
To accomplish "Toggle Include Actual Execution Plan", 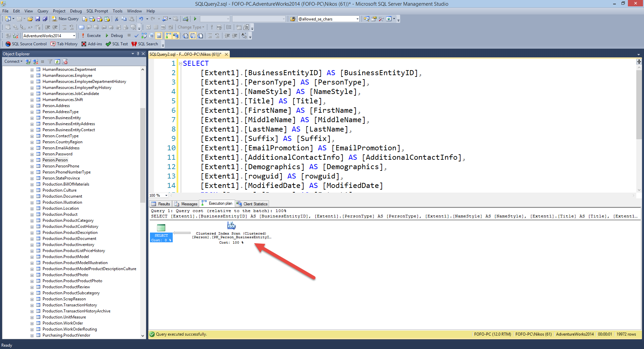I will pos(168,36).
